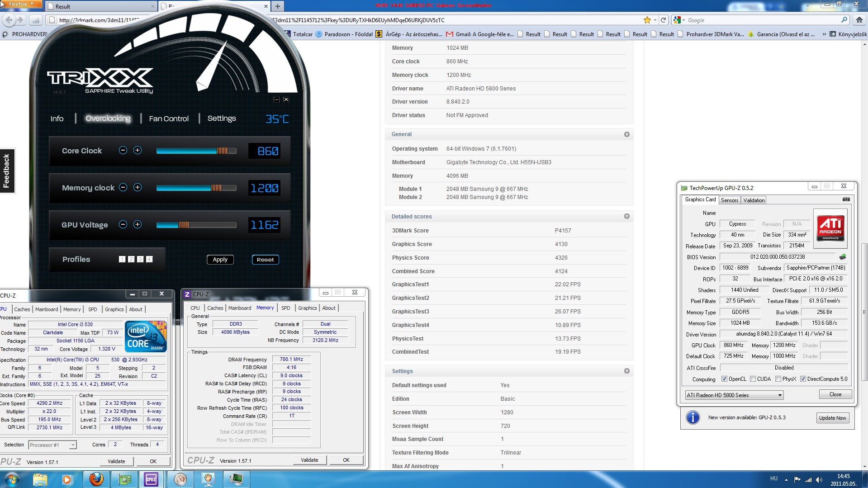Click Firefox URL address field

[x=344, y=20]
